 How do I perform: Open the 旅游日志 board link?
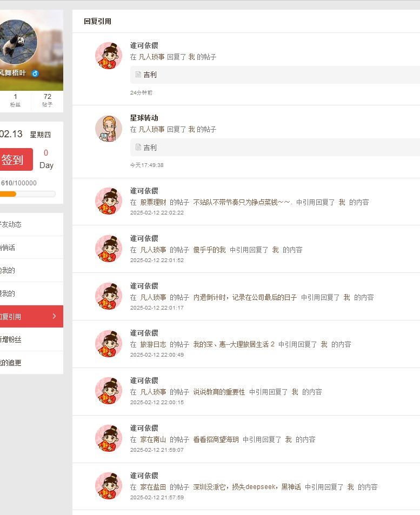pos(152,344)
